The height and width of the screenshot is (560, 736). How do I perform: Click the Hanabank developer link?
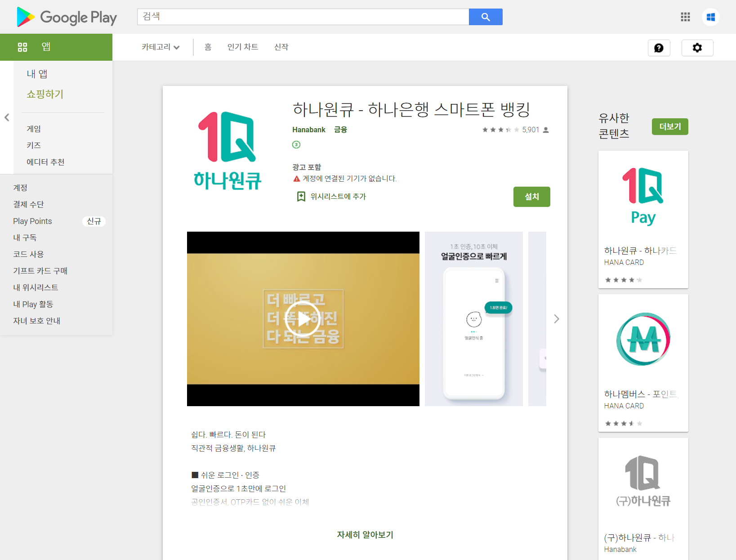(x=309, y=130)
